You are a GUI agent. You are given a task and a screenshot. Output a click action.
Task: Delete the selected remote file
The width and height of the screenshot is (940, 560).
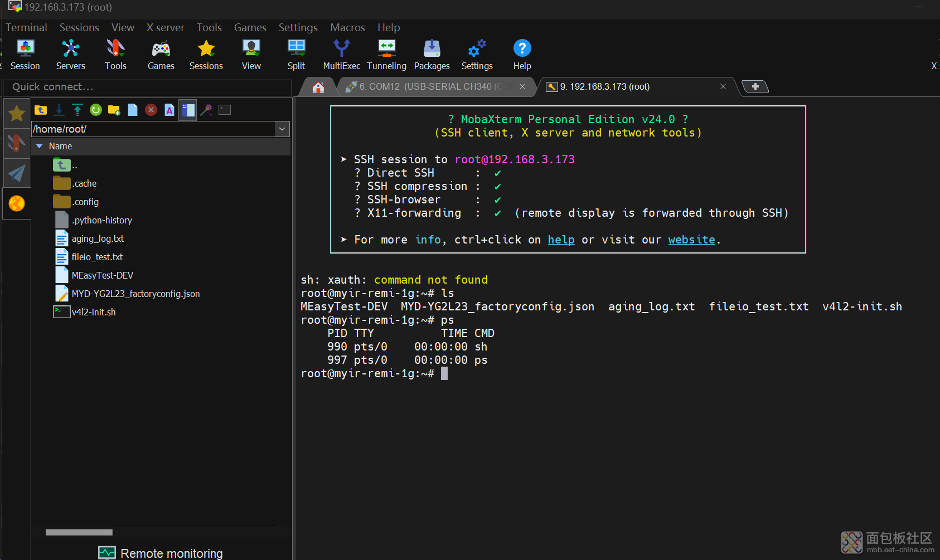[x=151, y=110]
